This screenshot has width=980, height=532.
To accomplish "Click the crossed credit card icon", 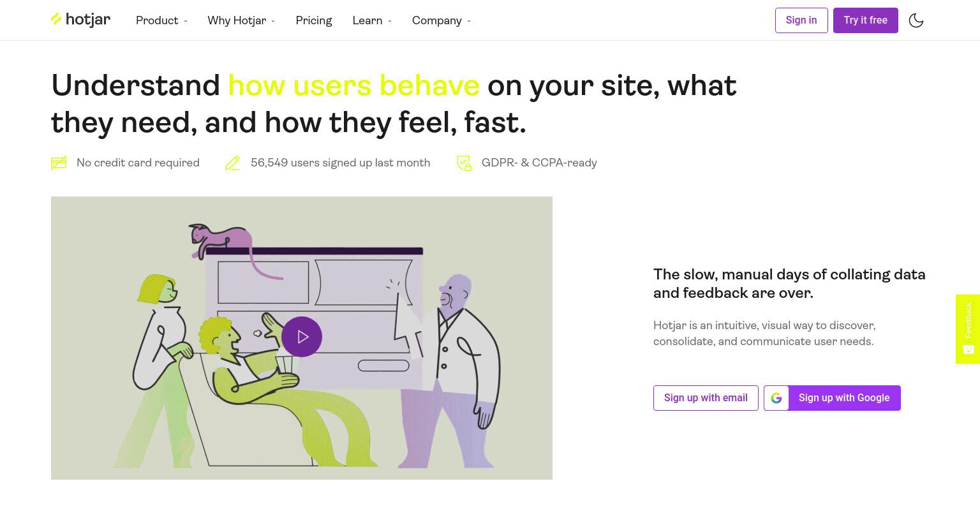I will (x=59, y=163).
